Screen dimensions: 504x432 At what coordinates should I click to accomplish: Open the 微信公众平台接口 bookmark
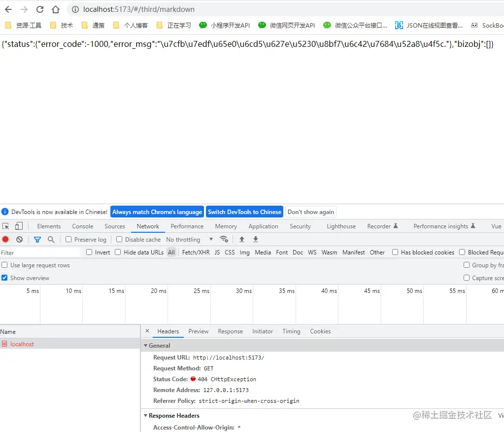pyautogui.click(x=355, y=26)
